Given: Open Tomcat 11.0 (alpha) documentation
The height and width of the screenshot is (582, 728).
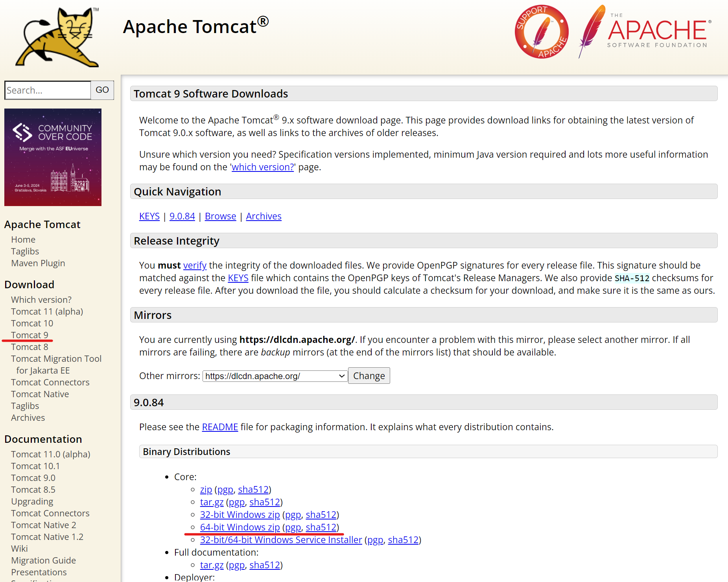Looking at the screenshot, I should [51, 454].
